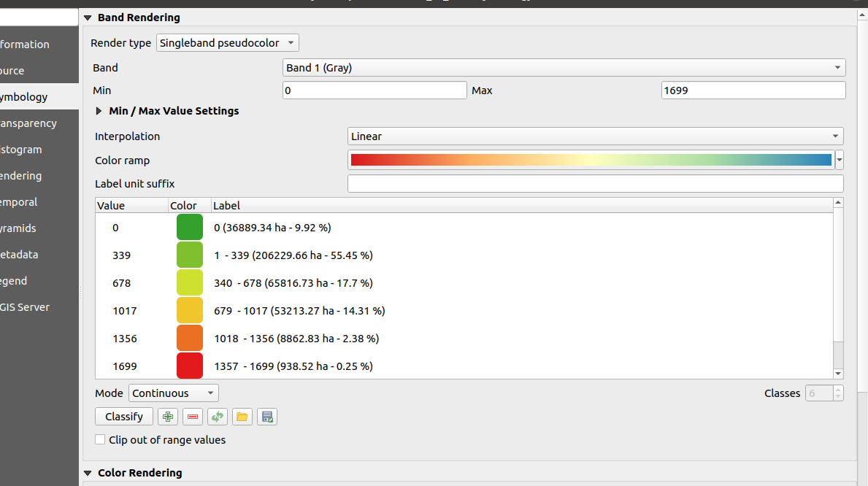Enable Clip out of range values
Screen dimensions: 868x486
click(x=100, y=440)
